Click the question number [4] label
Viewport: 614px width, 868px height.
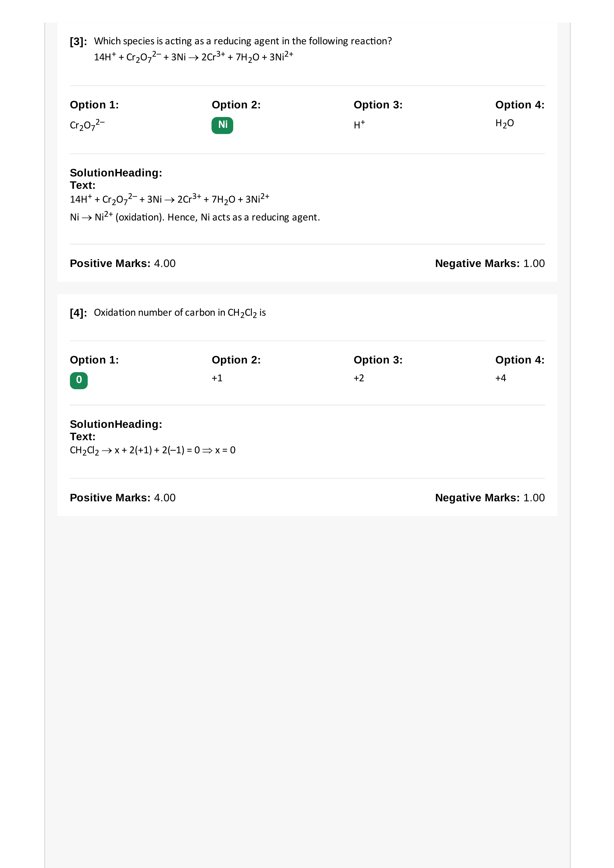click(78, 313)
